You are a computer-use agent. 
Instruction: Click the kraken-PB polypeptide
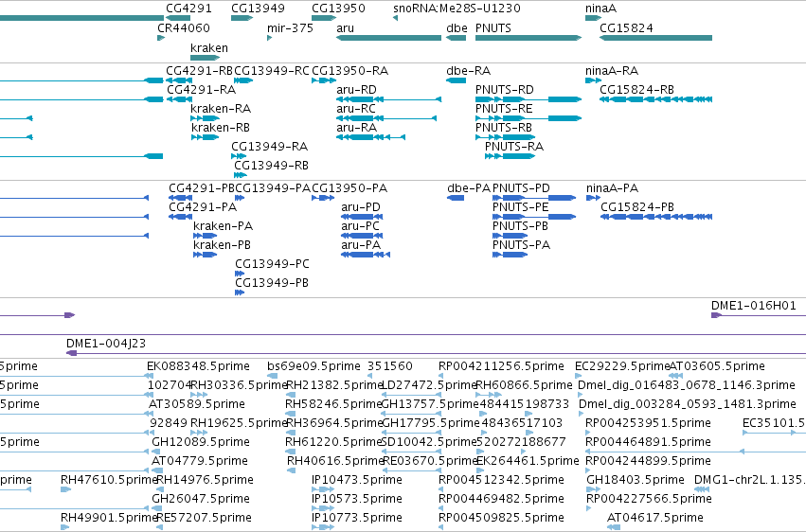pyautogui.click(x=206, y=255)
